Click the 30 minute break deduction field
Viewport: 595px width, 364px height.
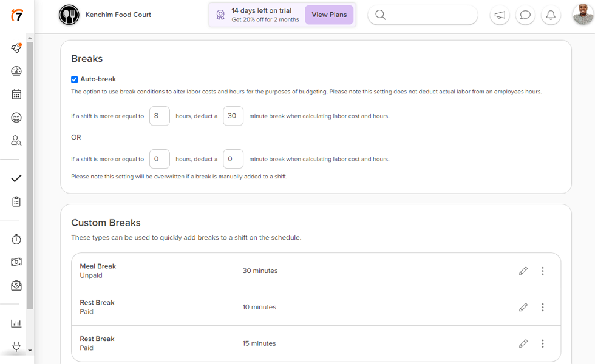233,116
